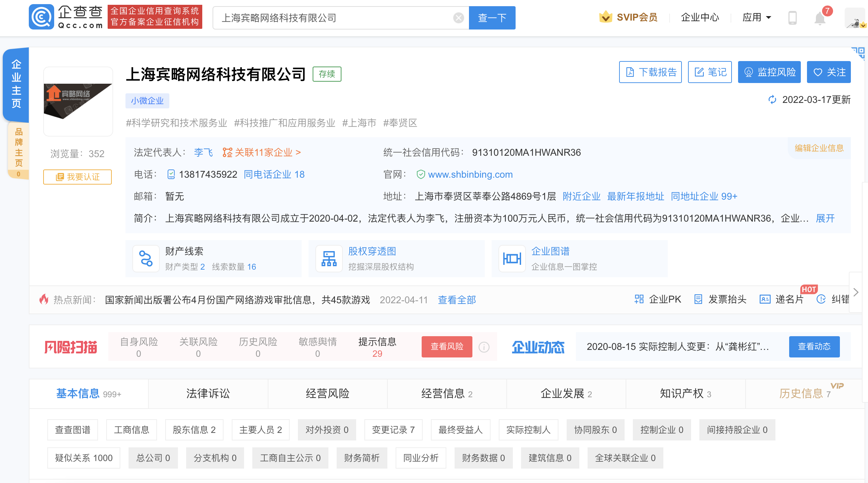Click 笔记 notes button
The width and height of the screenshot is (868, 483).
710,72
